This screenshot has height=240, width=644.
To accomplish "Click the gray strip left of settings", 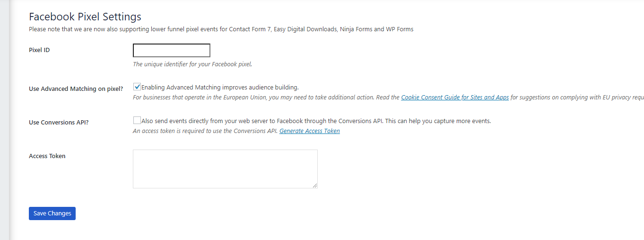I will point(5,120).
